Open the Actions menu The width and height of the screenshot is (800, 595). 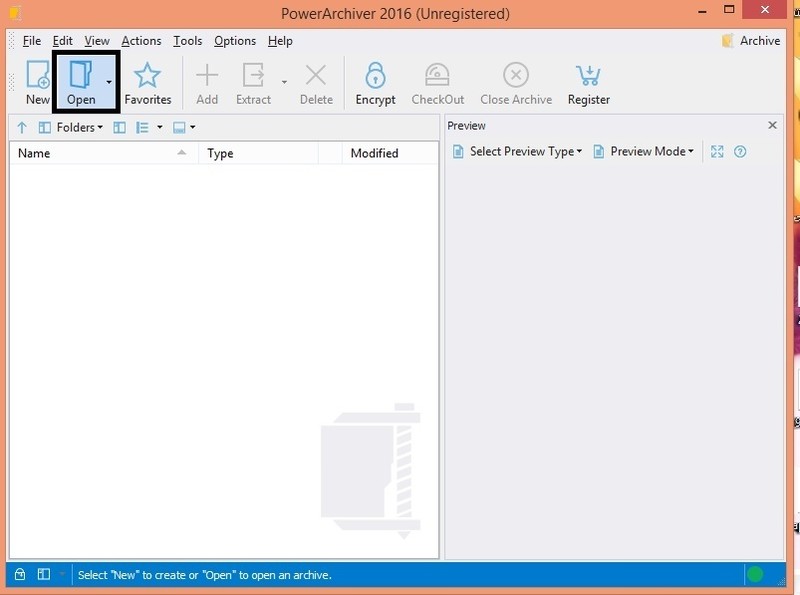(141, 41)
